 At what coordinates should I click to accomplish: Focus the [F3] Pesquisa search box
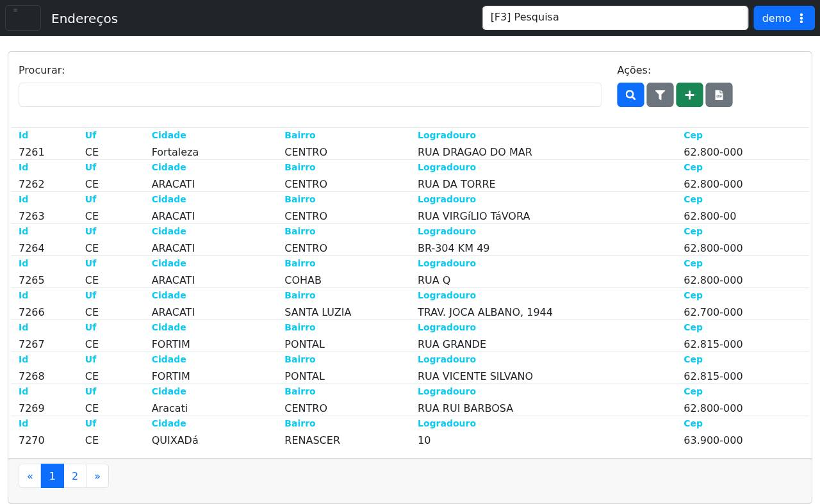click(x=615, y=18)
